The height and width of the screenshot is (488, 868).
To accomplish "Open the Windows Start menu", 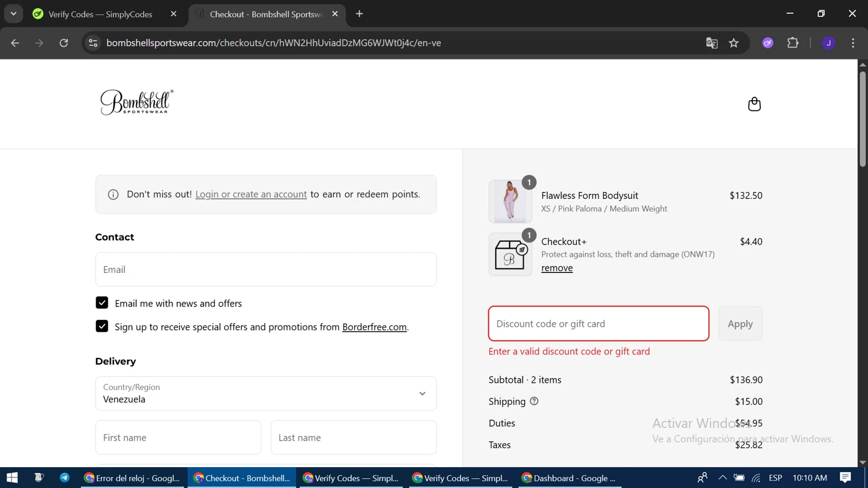I will (x=12, y=478).
